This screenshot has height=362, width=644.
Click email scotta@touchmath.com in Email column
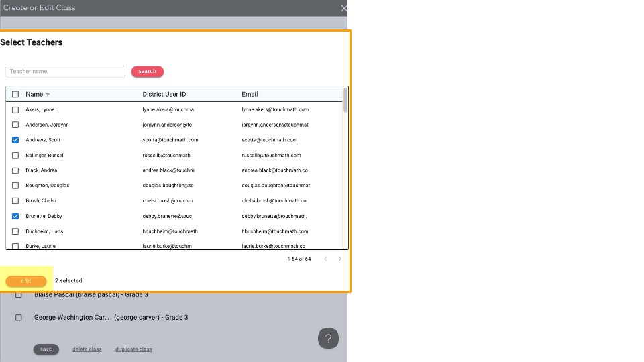pyautogui.click(x=270, y=140)
